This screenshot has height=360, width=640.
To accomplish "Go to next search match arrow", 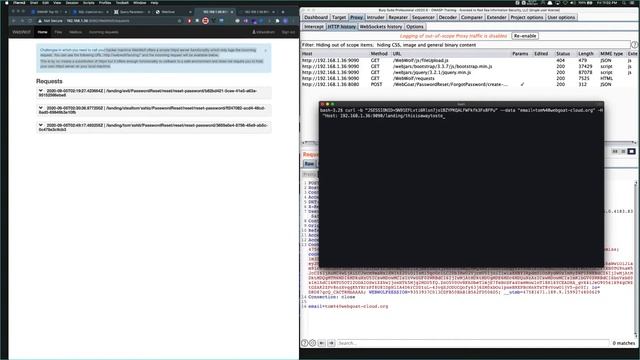I will click(x=331, y=343).
